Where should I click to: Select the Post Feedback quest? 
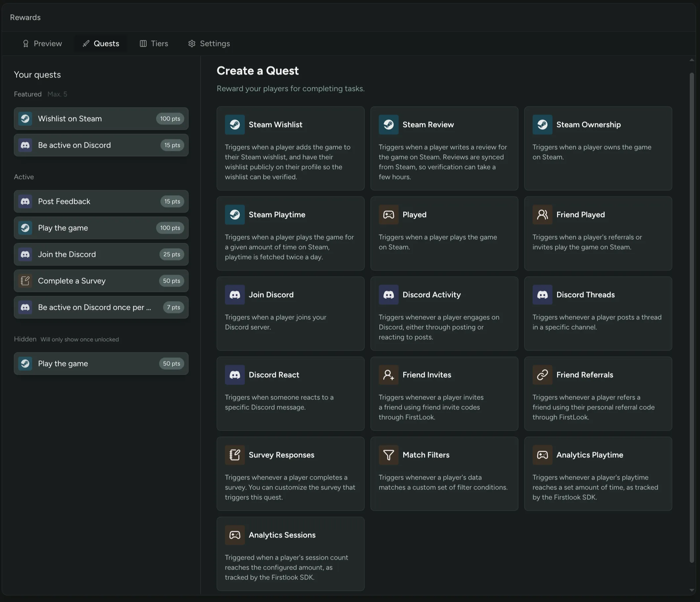click(x=101, y=202)
